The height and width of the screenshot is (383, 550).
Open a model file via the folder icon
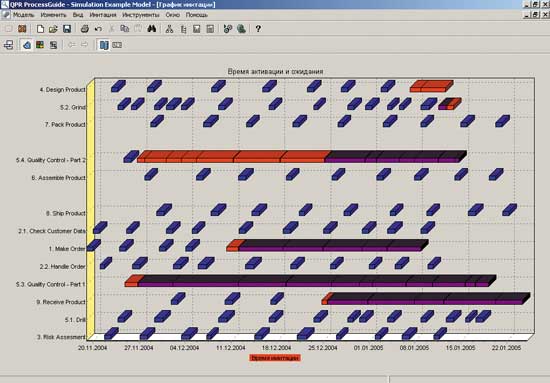point(53,29)
